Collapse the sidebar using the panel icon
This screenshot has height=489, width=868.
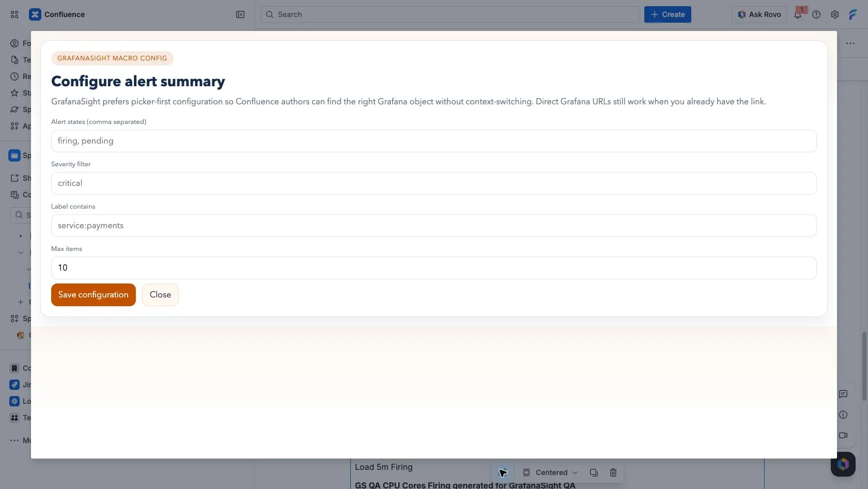[x=240, y=14]
